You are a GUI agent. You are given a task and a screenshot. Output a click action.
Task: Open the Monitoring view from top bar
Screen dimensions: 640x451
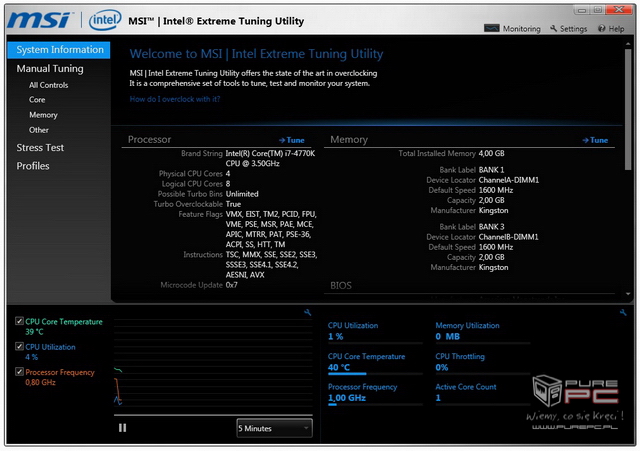click(x=513, y=29)
